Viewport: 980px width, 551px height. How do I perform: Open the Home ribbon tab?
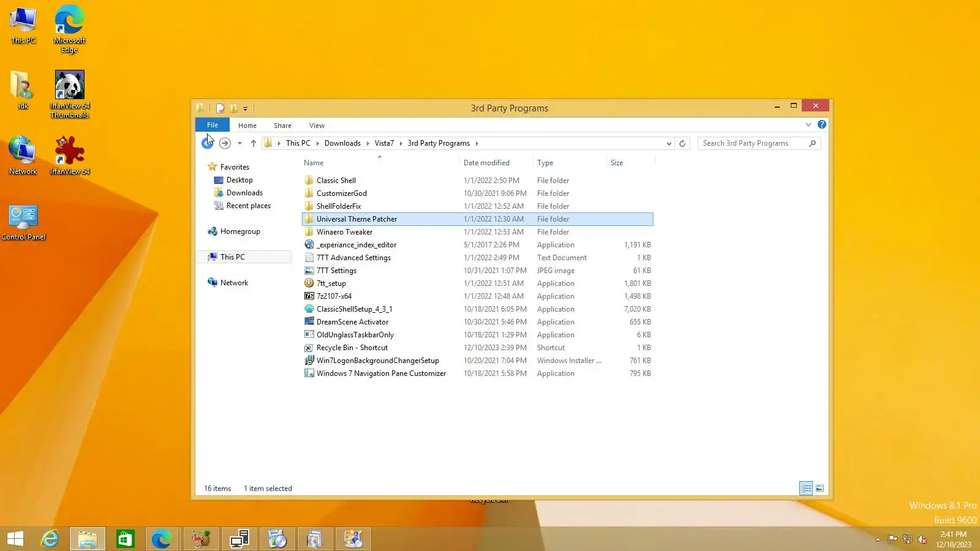click(247, 126)
